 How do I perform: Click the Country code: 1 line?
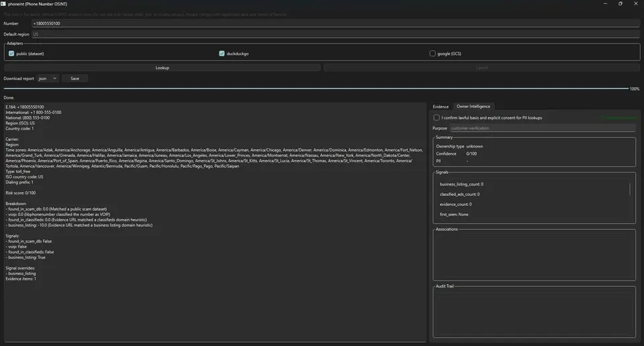point(19,129)
